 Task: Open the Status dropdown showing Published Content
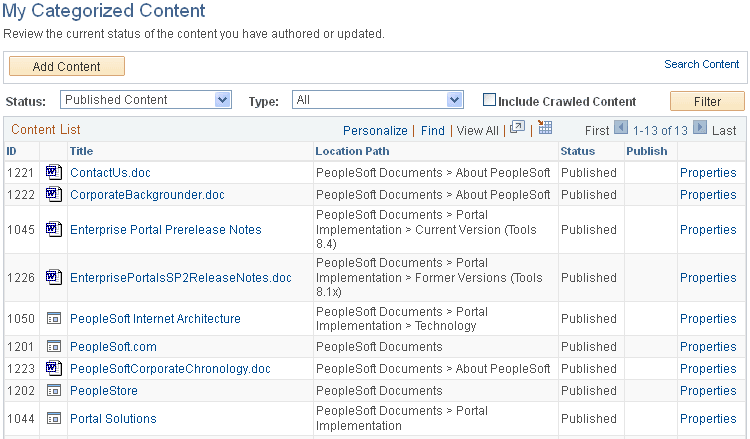[x=146, y=100]
